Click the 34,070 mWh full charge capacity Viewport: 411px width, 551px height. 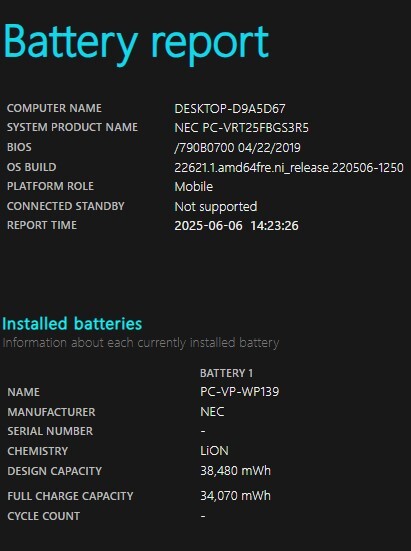point(235,495)
